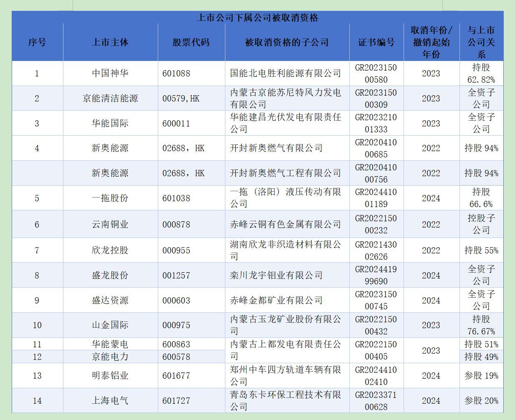The height and width of the screenshot is (420, 515).
Task: Select stock code 600578
Action: 191,357
